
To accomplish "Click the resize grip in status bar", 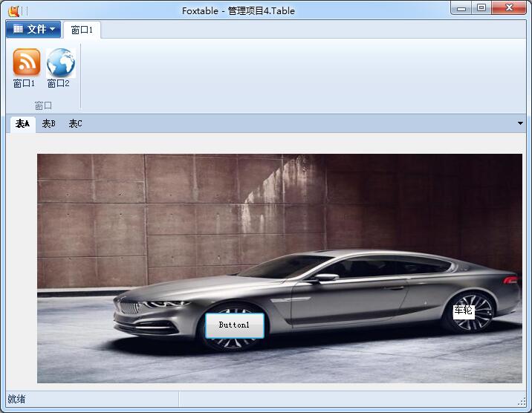I will (522, 402).
